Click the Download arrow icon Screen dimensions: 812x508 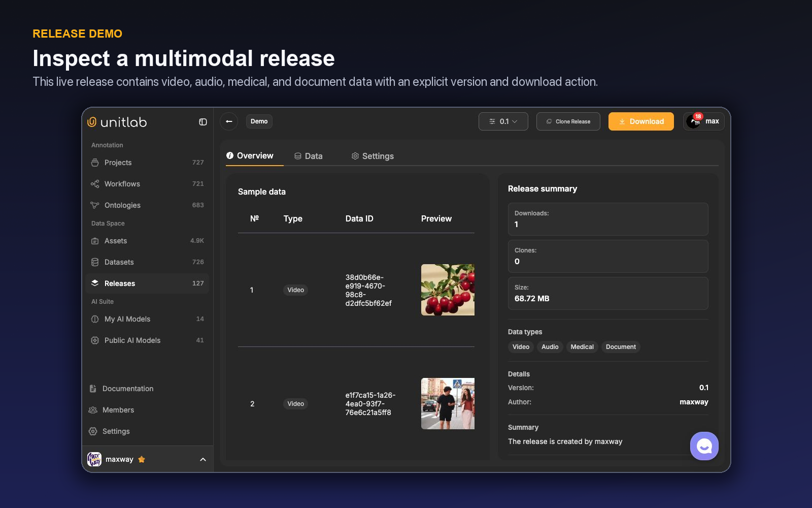[622, 121]
